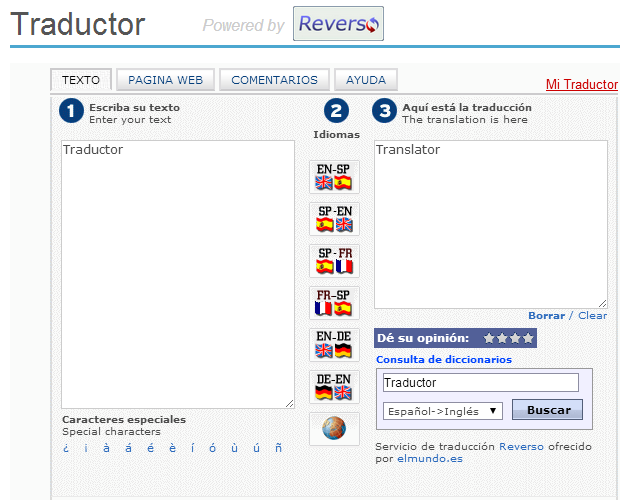This screenshot has height=500, width=620.
Task: Insert the è special character
Action: point(172,448)
